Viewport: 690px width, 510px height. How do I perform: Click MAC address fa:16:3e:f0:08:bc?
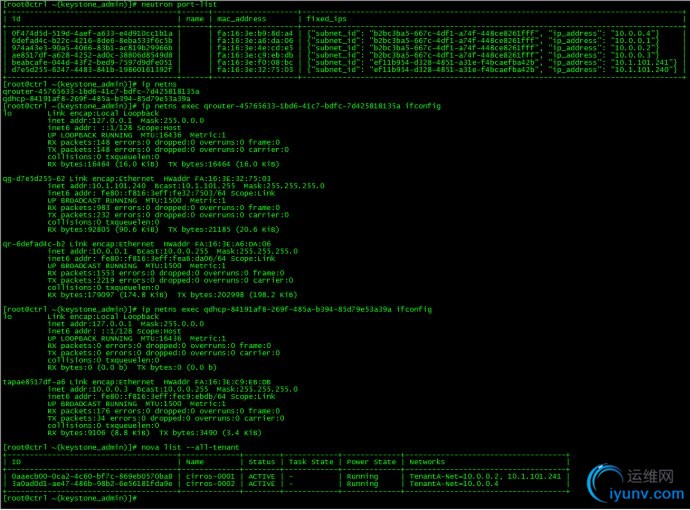tap(255, 62)
